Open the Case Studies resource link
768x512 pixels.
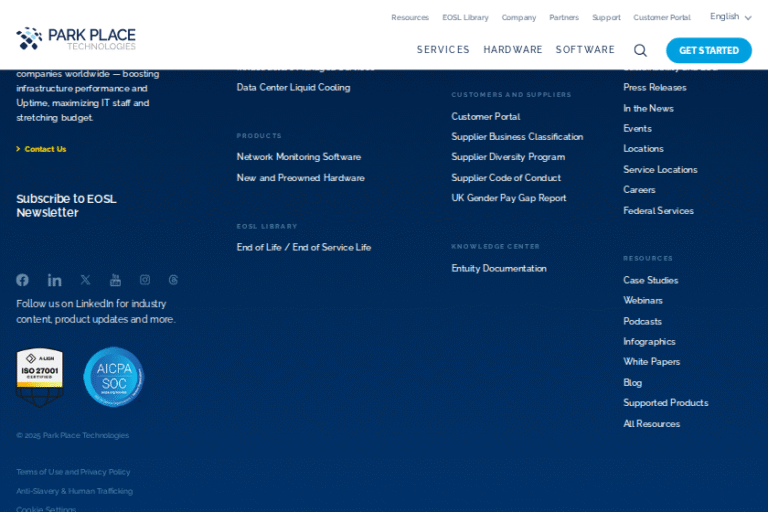coord(650,280)
